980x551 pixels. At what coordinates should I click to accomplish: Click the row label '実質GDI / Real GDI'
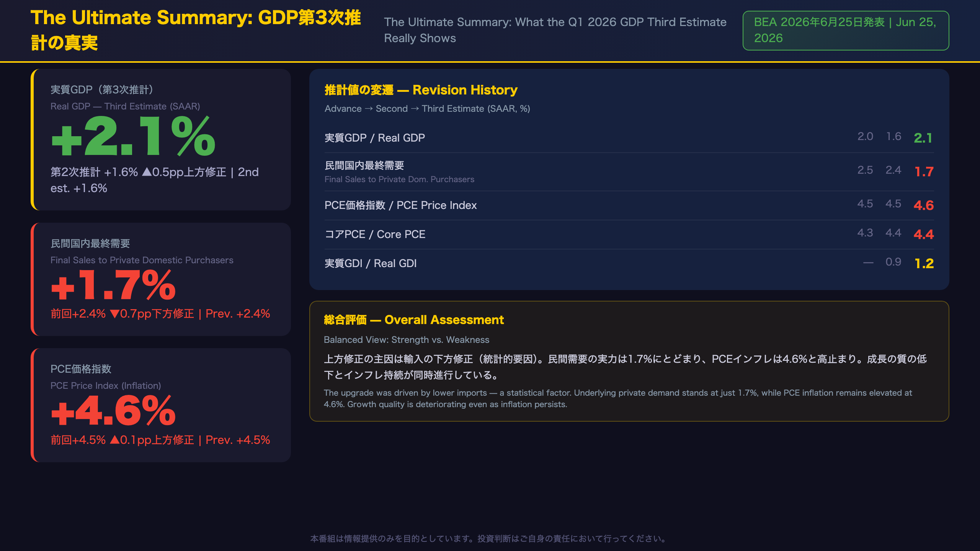tap(371, 263)
